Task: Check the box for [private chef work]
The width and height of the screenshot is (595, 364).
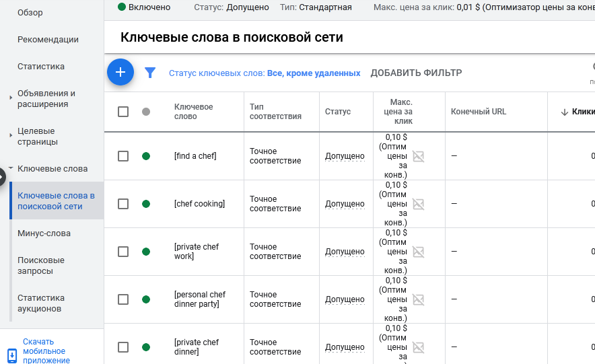Action: (x=123, y=252)
